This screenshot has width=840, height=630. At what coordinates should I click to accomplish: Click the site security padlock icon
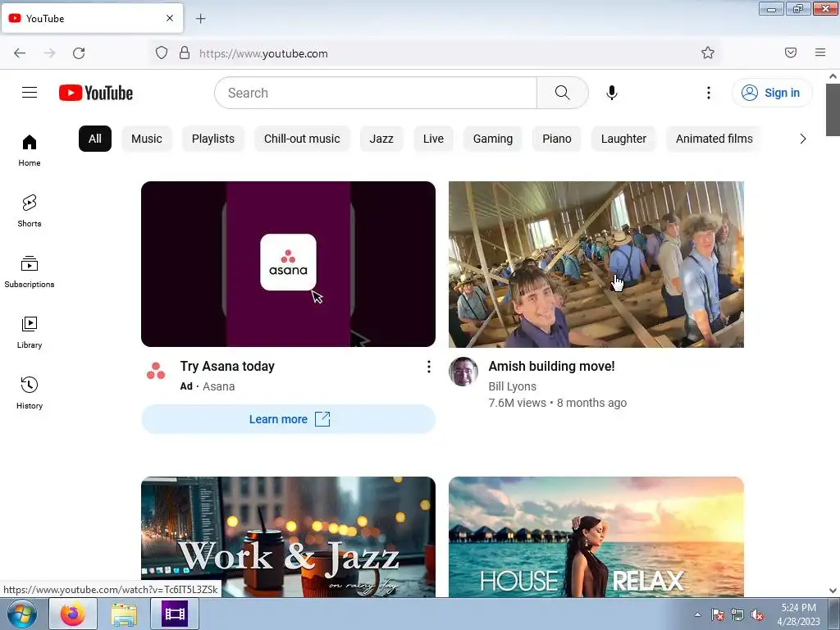pyautogui.click(x=185, y=53)
